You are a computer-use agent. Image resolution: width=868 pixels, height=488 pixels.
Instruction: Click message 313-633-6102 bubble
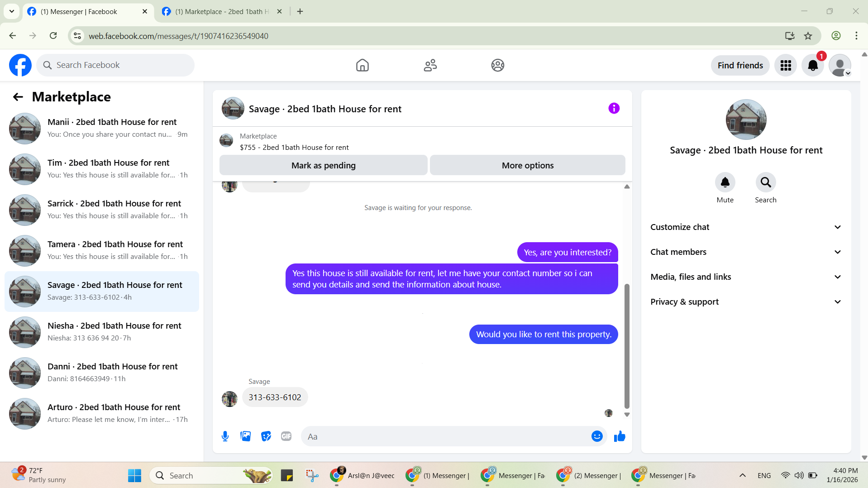275,397
